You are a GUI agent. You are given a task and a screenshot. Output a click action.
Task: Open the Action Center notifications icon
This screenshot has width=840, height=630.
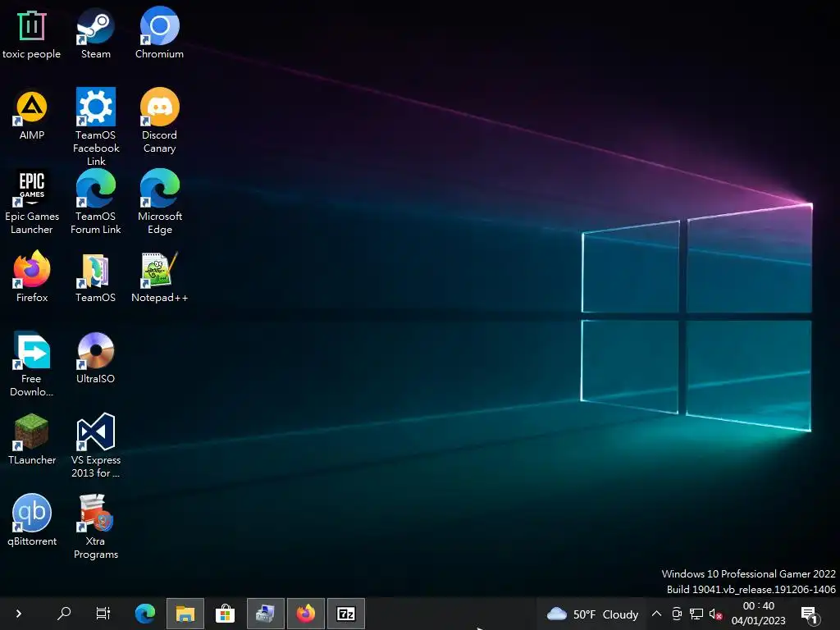[810, 614]
